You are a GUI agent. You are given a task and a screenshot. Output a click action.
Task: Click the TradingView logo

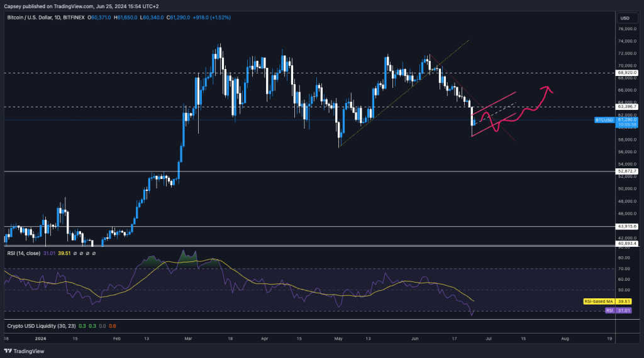[24, 351]
